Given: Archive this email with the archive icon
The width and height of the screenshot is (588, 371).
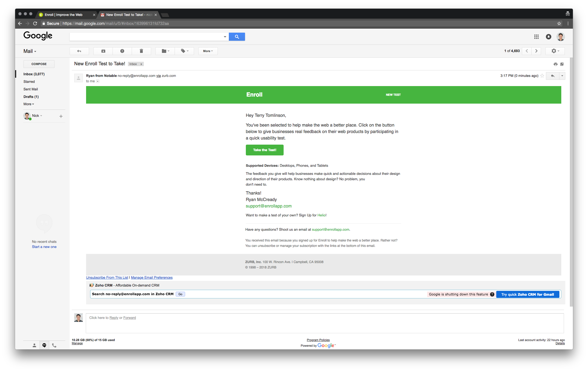Looking at the screenshot, I should tap(103, 51).
